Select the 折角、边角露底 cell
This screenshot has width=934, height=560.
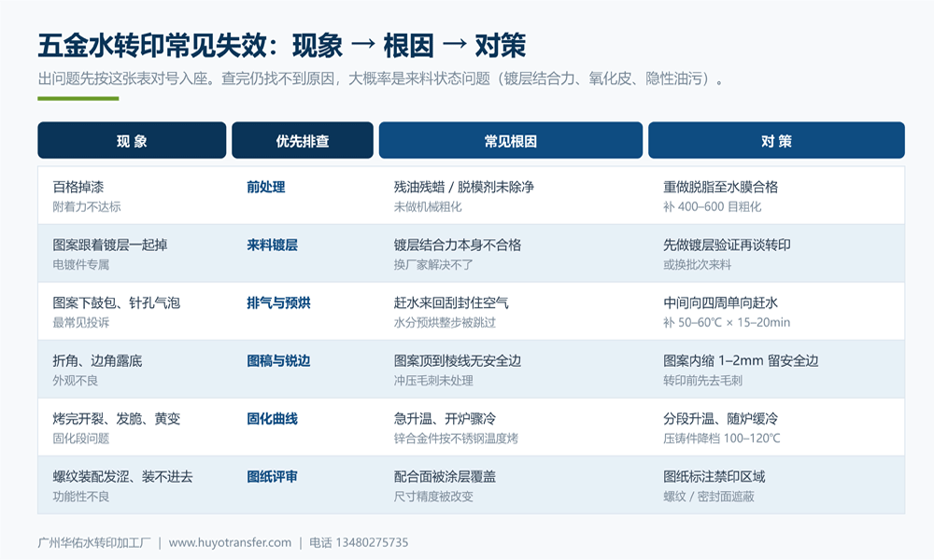pos(97,360)
